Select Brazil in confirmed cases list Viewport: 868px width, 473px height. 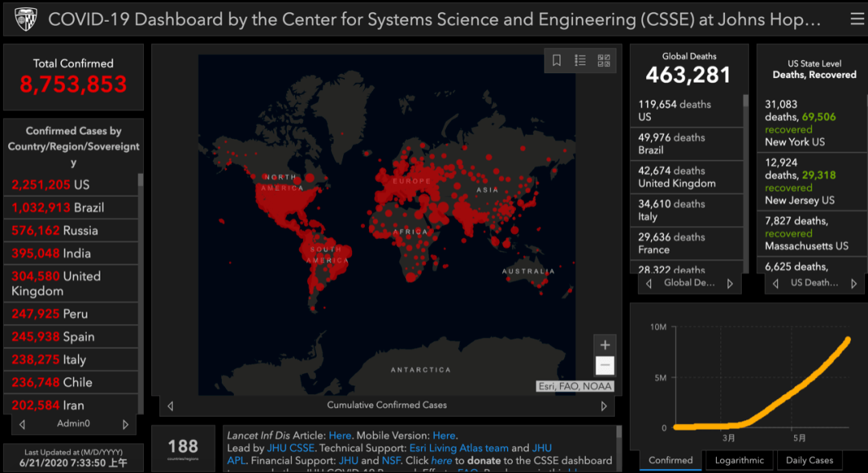tap(71, 208)
